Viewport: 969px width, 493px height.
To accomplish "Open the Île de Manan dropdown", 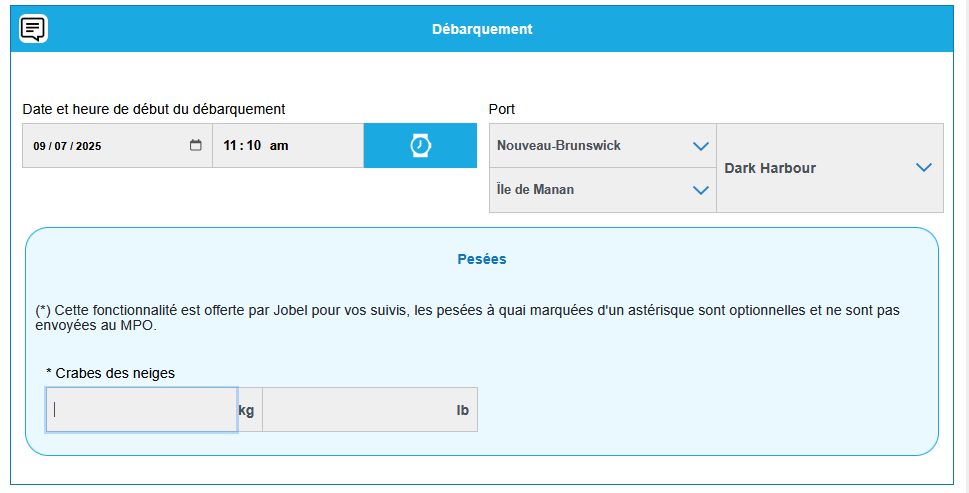I will pos(700,190).
